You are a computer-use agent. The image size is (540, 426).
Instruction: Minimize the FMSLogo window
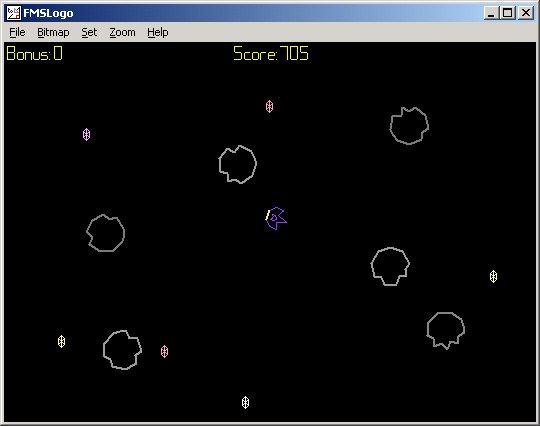(x=492, y=13)
